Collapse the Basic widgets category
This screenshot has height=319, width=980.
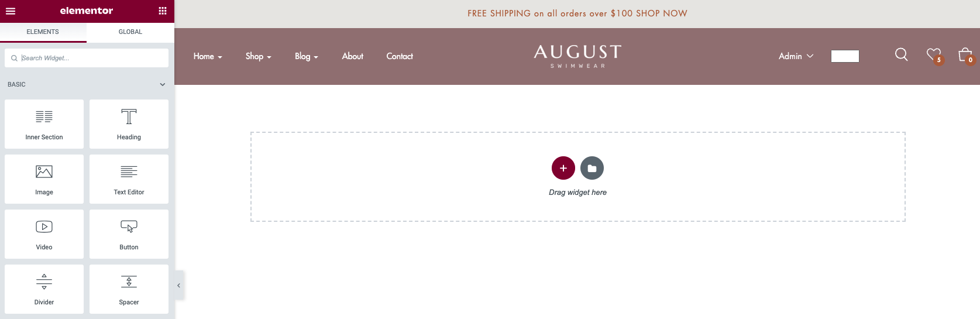(x=162, y=85)
